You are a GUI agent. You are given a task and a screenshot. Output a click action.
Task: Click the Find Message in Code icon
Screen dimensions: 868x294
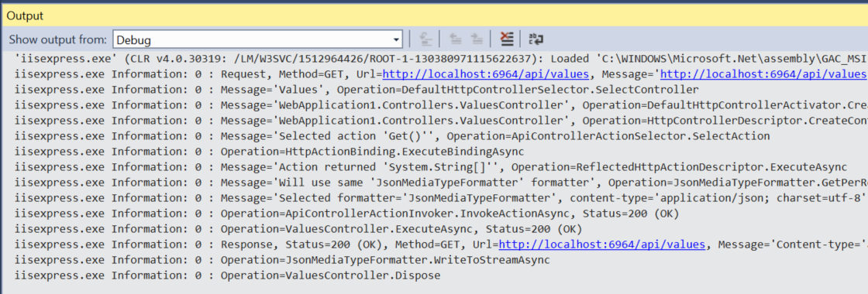point(425,39)
